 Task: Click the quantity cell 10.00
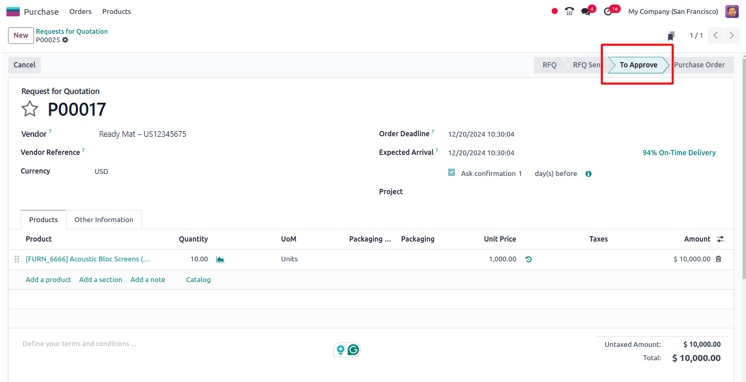199,259
